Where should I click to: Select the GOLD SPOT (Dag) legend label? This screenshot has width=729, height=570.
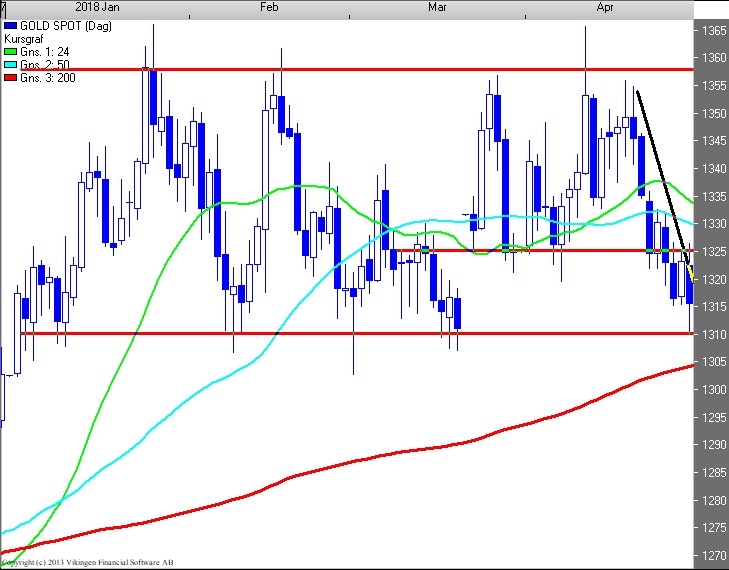57,23
